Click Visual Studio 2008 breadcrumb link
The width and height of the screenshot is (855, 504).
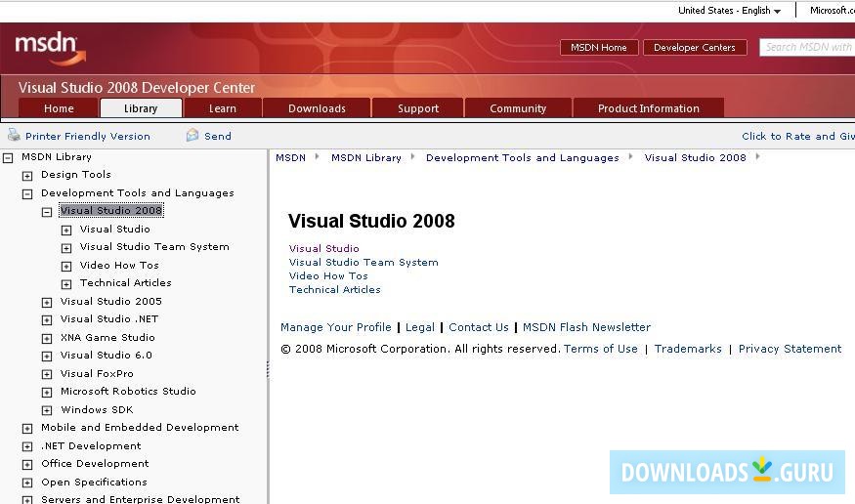click(x=695, y=157)
